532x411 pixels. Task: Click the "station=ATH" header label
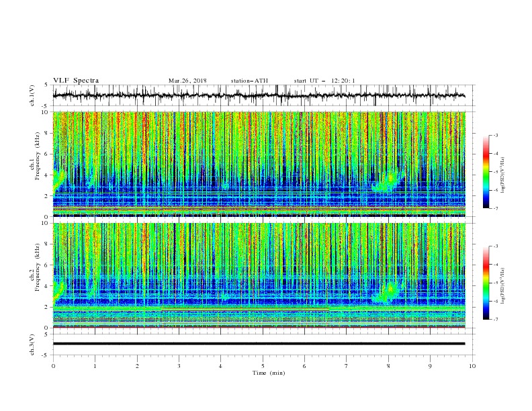(249, 81)
